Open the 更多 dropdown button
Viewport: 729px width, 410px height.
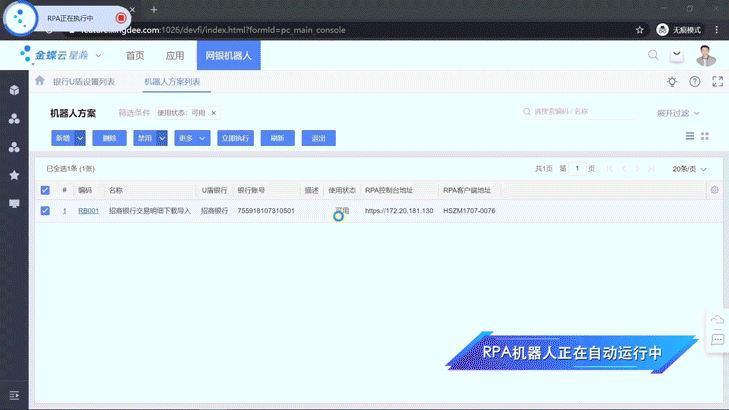click(192, 138)
